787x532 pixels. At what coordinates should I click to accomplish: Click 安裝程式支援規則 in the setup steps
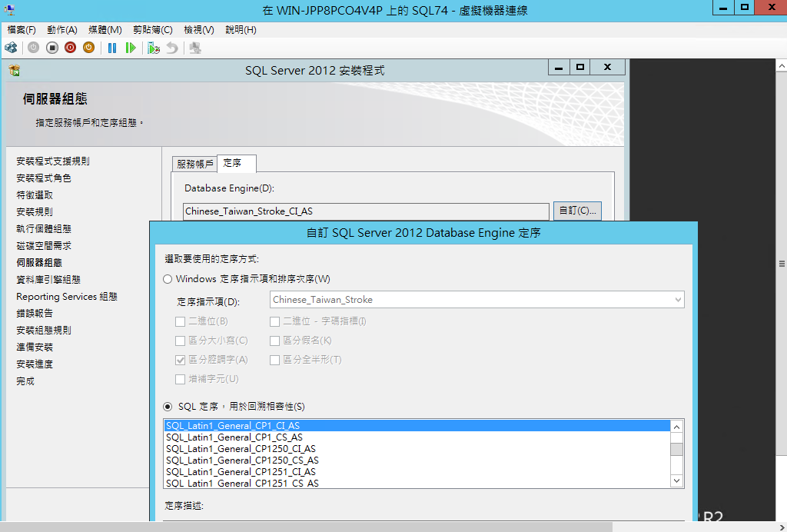point(53,161)
